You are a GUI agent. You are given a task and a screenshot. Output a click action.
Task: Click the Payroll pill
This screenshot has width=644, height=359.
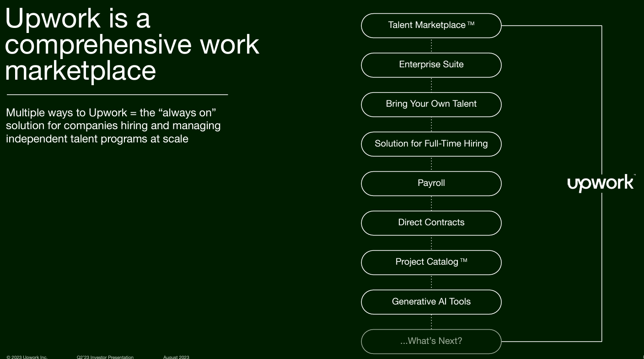coord(431,184)
